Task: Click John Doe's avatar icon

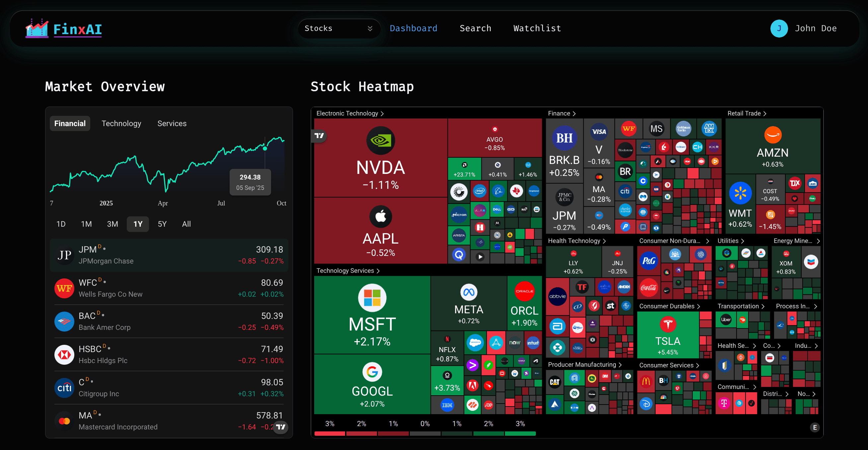Action: pos(779,29)
